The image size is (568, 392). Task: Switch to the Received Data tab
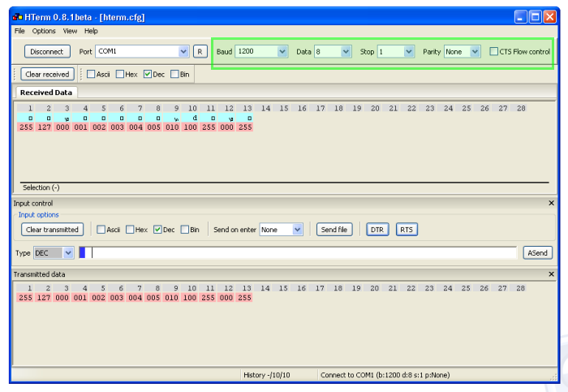(46, 93)
